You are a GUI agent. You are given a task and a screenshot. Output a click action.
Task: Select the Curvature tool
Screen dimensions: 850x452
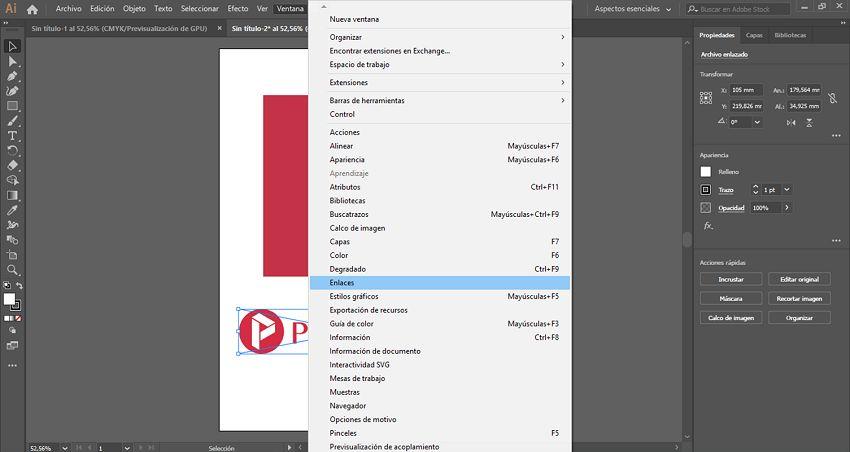click(x=12, y=91)
